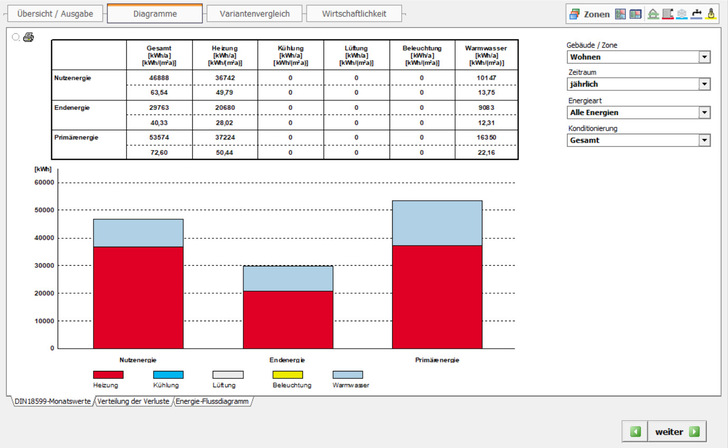728x448 pixels.
Task: Click the blue Kühlung legend swatch
Action: pos(168,375)
